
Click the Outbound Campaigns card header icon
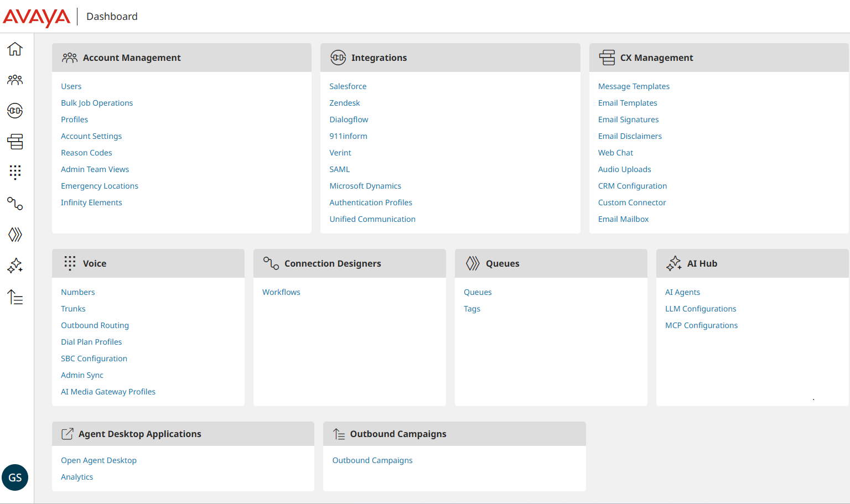click(x=339, y=434)
